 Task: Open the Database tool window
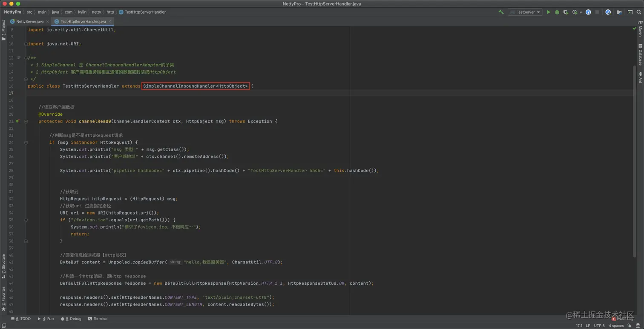tap(640, 54)
